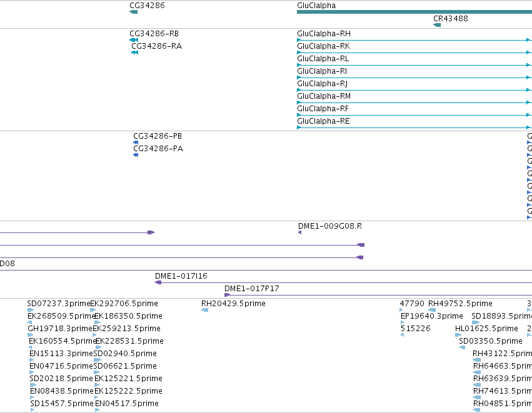Click the EN04517.5prime EST label
Screen dimensions: 532x413
point(126,404)
